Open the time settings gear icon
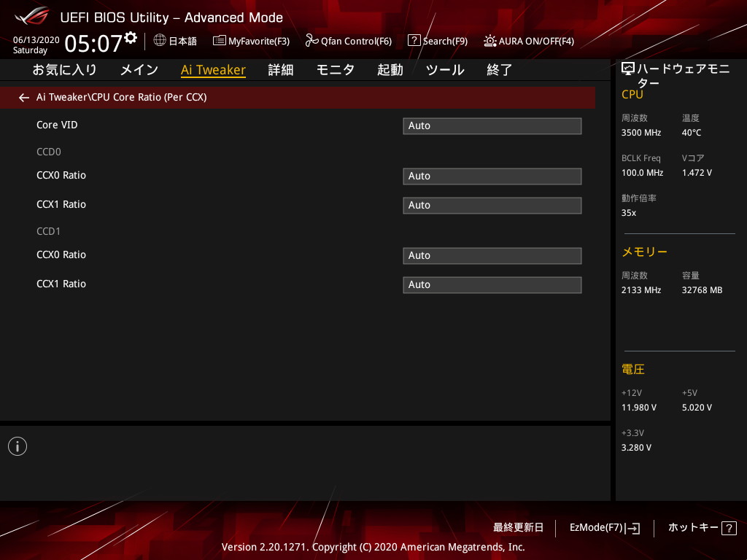 click(131, 37)
